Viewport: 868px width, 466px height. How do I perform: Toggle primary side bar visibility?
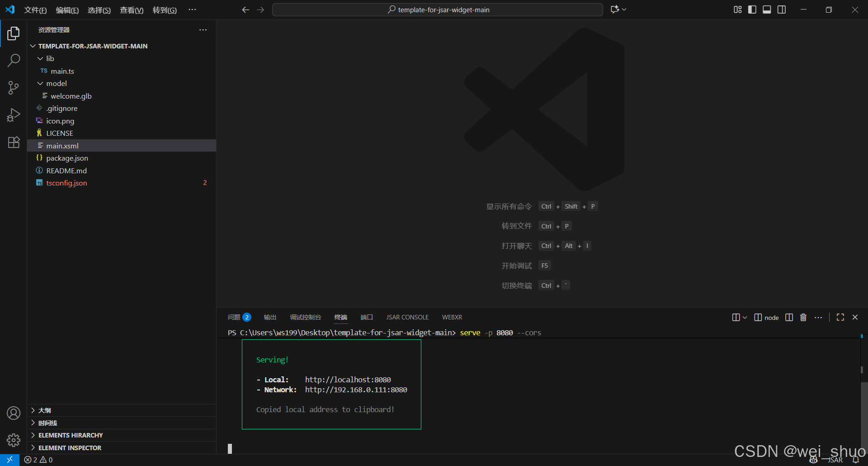click(x=752, y=10)
